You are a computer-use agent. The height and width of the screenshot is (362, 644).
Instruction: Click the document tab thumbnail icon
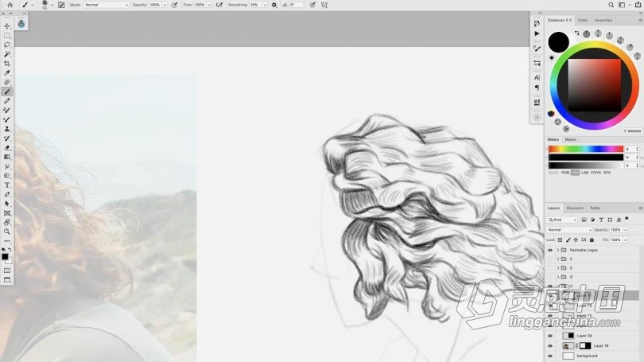pos(21,24)
